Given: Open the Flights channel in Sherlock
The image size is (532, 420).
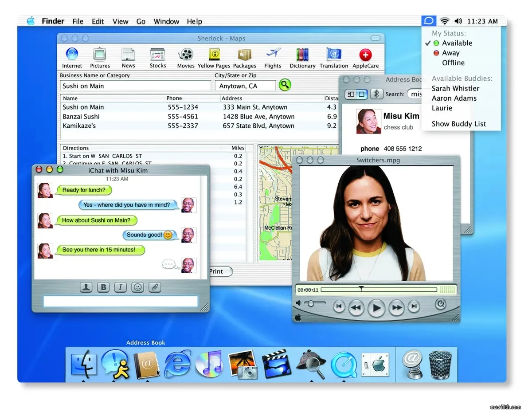Looking at the screenshot, I should [x=273, y=57].
